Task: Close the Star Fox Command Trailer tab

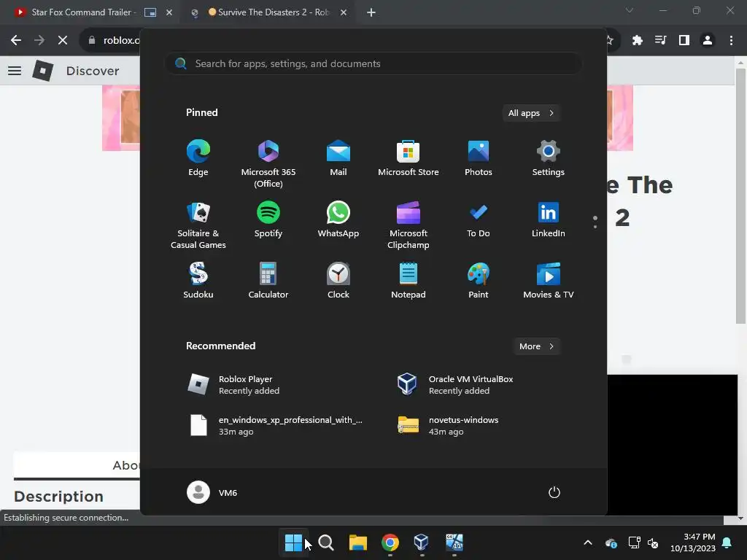Action: tap(169, 12)
